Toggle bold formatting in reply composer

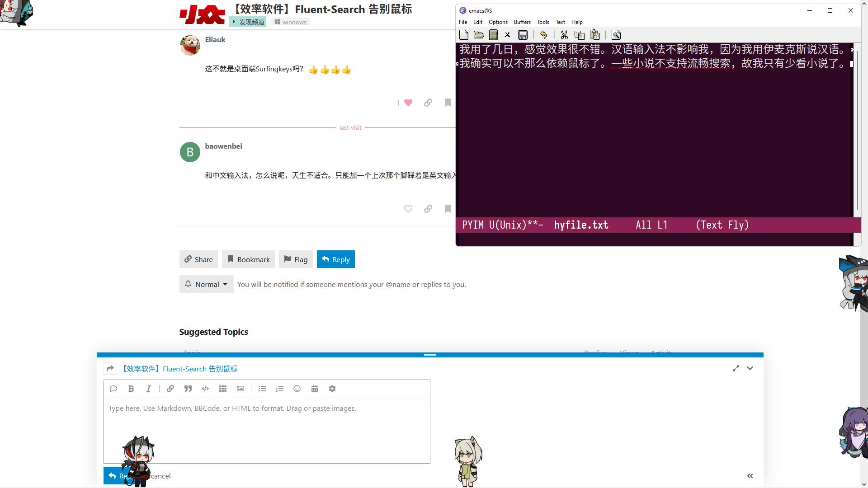[x=131, y=389]
